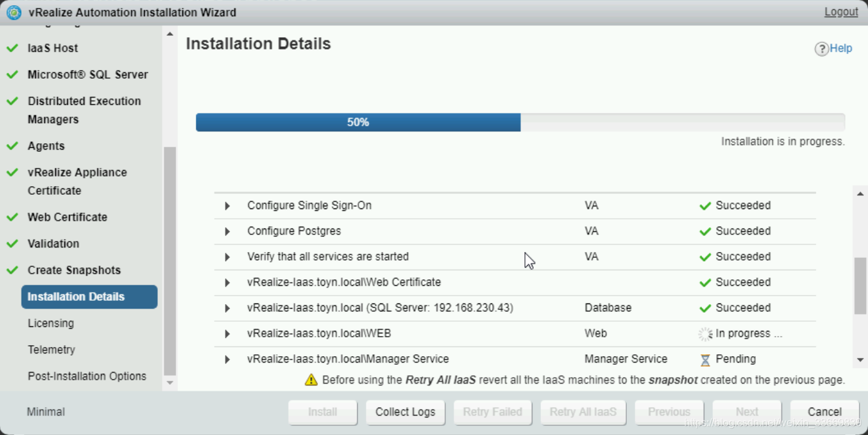Open vRealize Appliance Certificate step

coord(78,182)
